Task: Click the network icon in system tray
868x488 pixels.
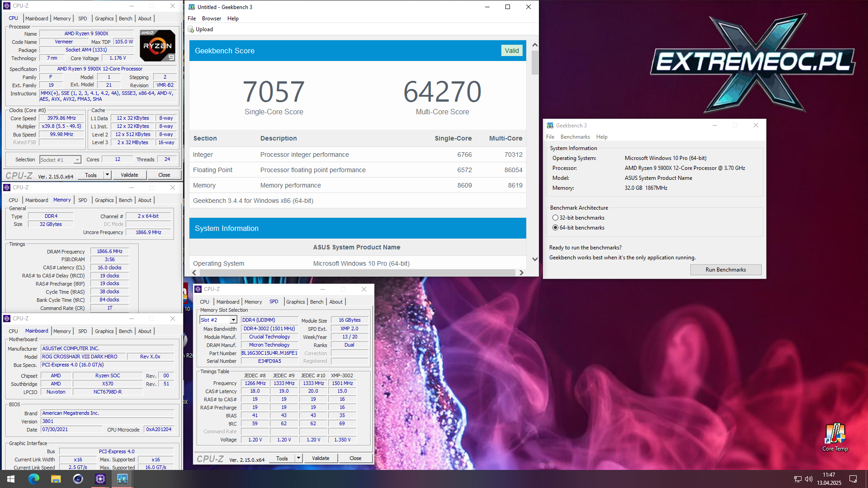Action: pos(797,479)
